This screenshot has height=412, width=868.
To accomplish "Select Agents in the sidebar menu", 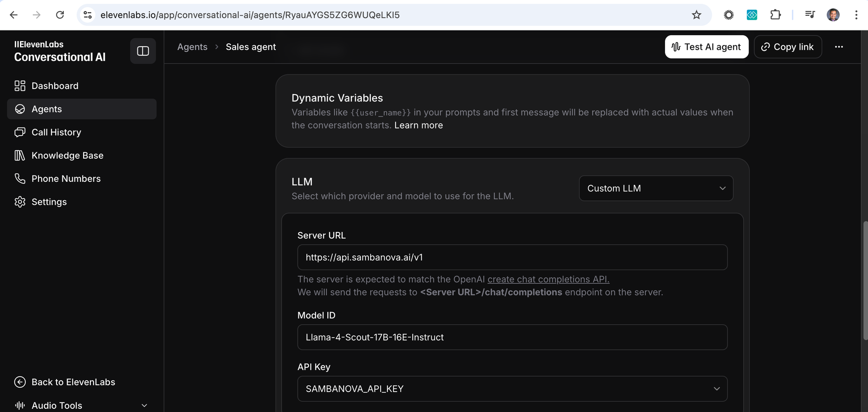I will 82,109.
